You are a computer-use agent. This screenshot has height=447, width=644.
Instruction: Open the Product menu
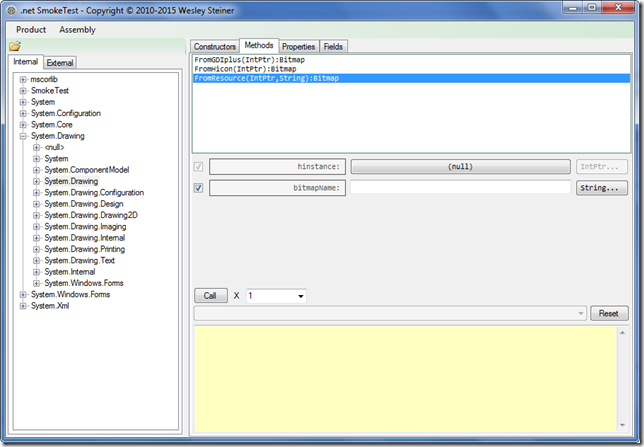point(31,30)
